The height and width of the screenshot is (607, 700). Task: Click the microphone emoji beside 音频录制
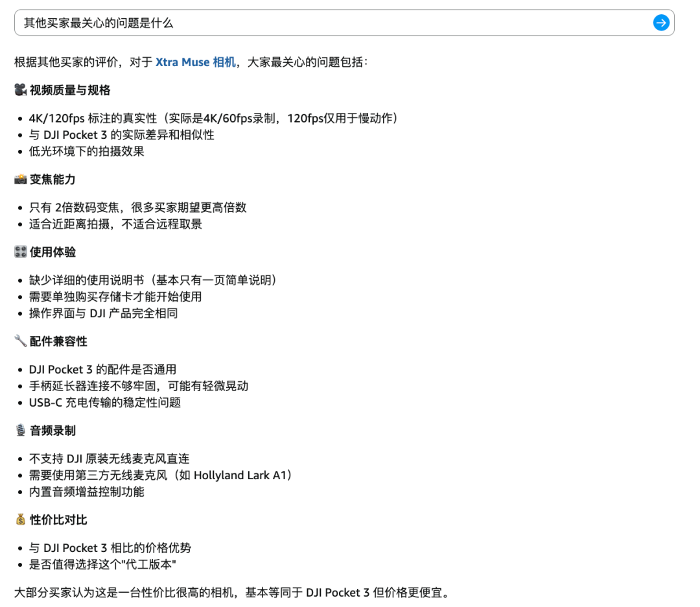[21, 431]
